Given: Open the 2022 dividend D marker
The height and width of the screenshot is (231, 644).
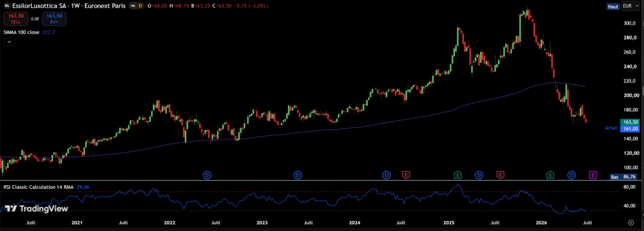Looking at the screenshot, I should click(x=208, y=176).
